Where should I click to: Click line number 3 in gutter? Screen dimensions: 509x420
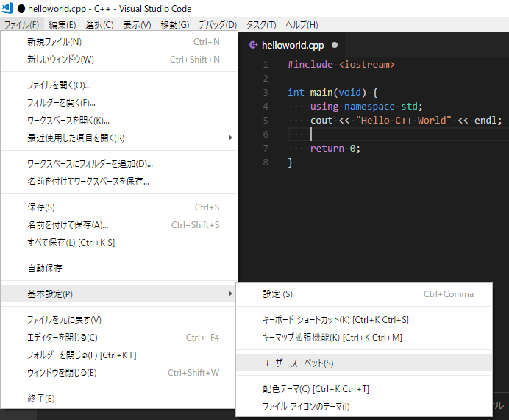(266, 93)
